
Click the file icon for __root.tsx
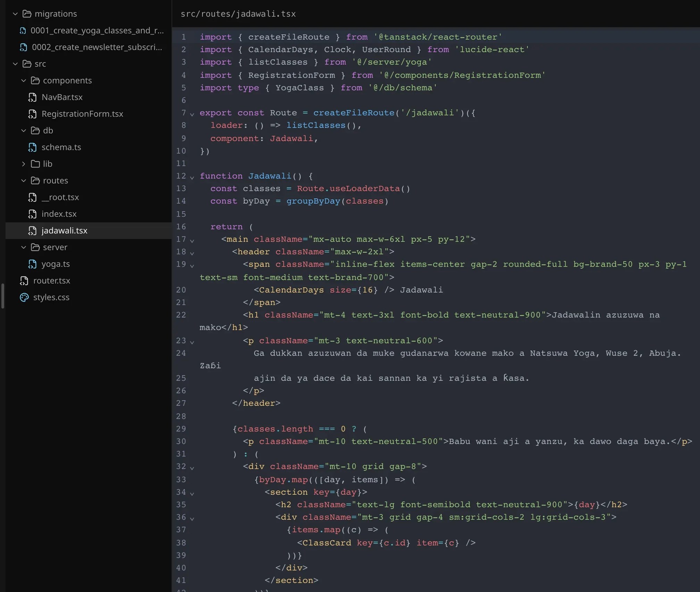[32, 197]
